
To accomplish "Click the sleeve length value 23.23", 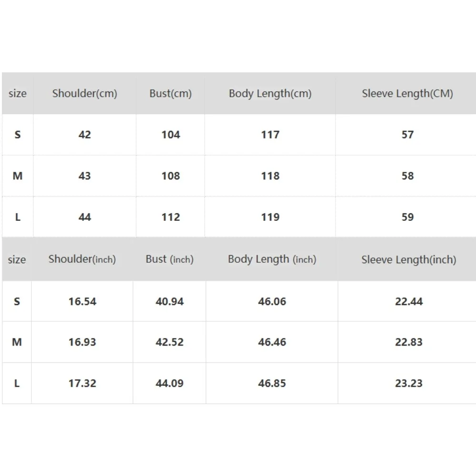I will (x=408, y=383).
